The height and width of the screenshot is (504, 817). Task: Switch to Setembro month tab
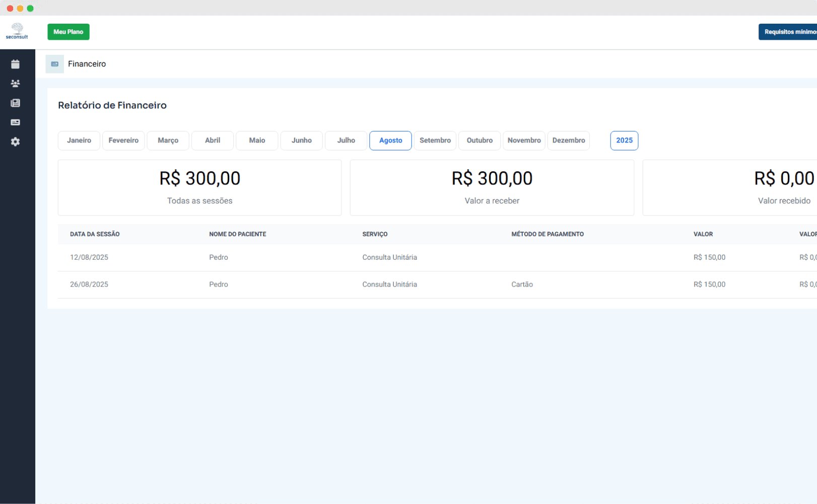pos(435,140)
